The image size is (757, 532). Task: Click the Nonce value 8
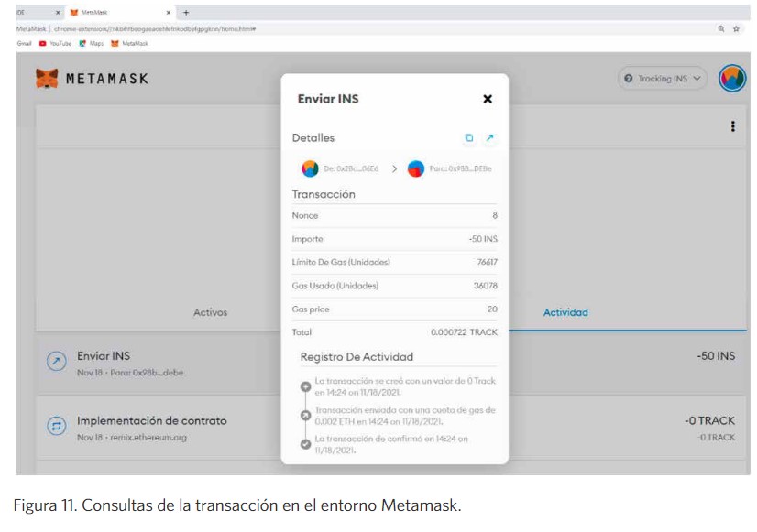click(494, 215)
